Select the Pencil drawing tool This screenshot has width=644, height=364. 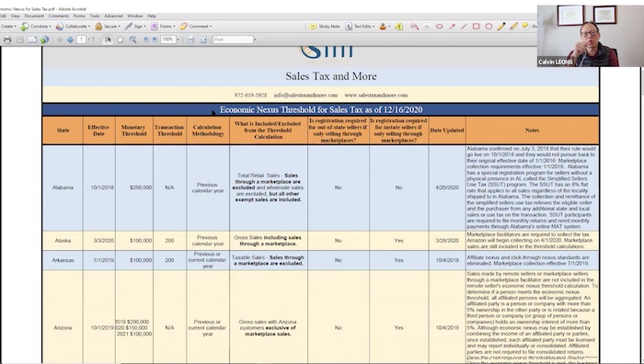click(501, 27)
